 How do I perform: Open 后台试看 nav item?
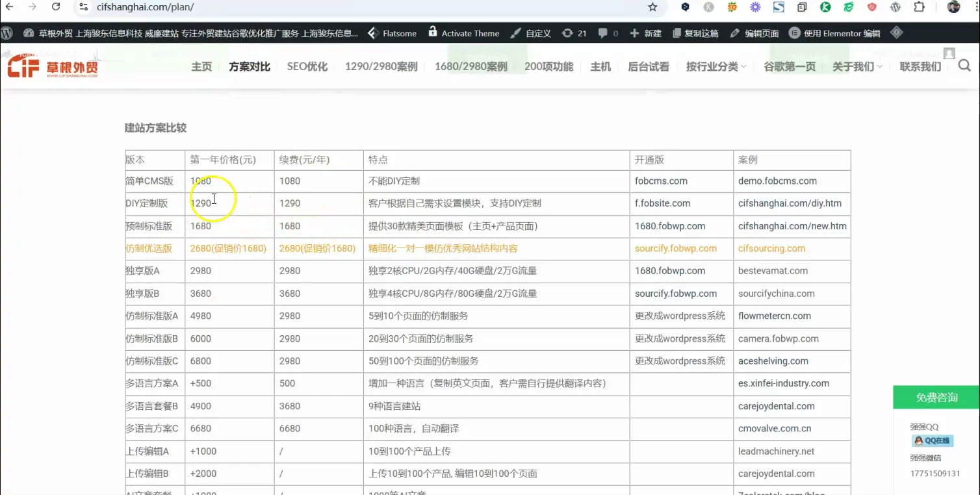tap(649, 66)
